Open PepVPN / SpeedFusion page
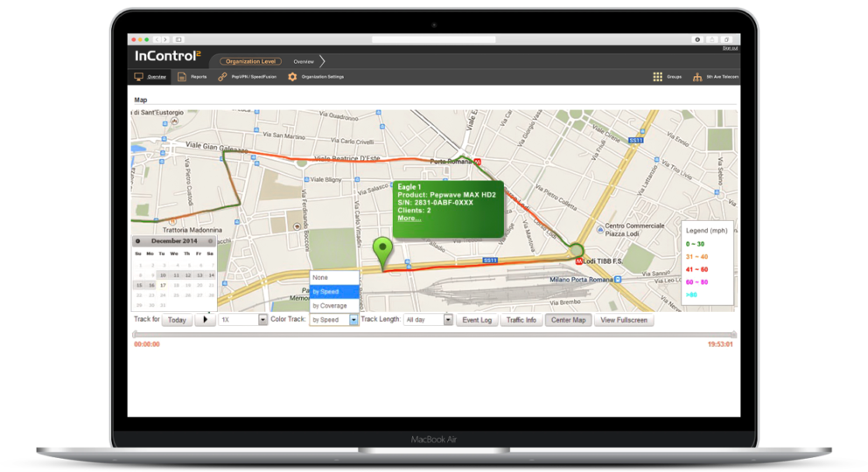The width and height of the screenshot is (868, 472). click(247, 77)
